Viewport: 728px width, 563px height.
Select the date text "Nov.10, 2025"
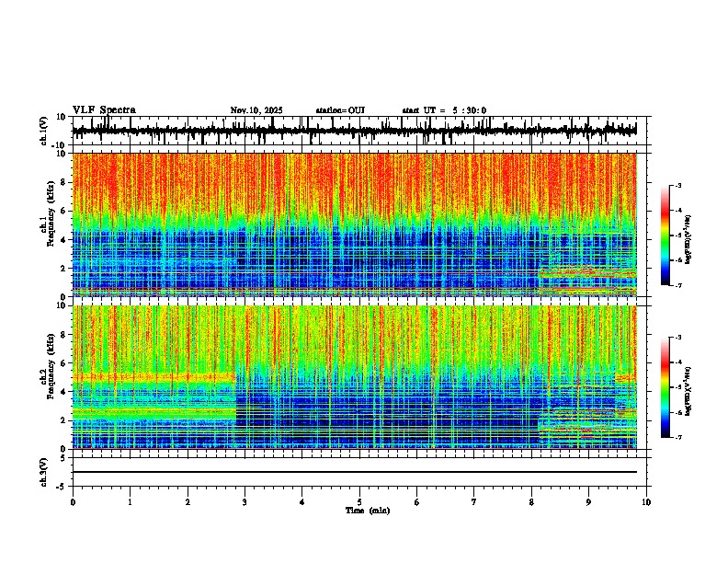(x=256, y=110)
